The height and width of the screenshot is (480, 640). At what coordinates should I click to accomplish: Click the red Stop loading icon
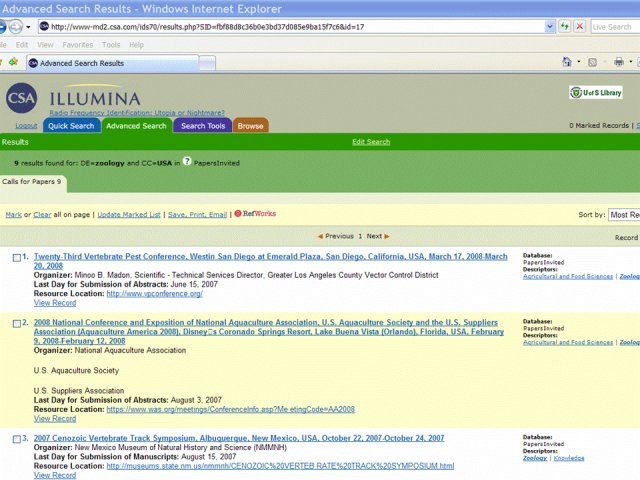[579, 27]
